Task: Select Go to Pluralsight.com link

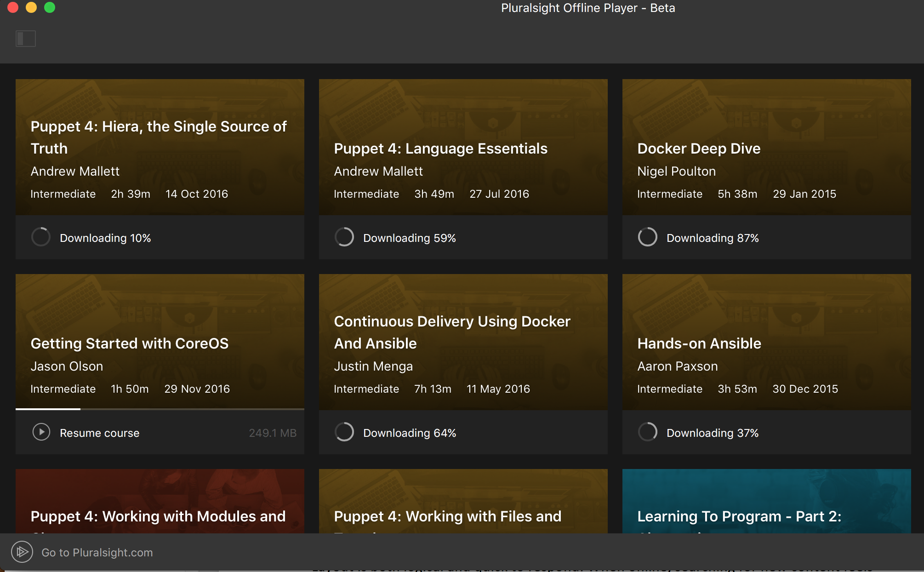Action: 97,553
